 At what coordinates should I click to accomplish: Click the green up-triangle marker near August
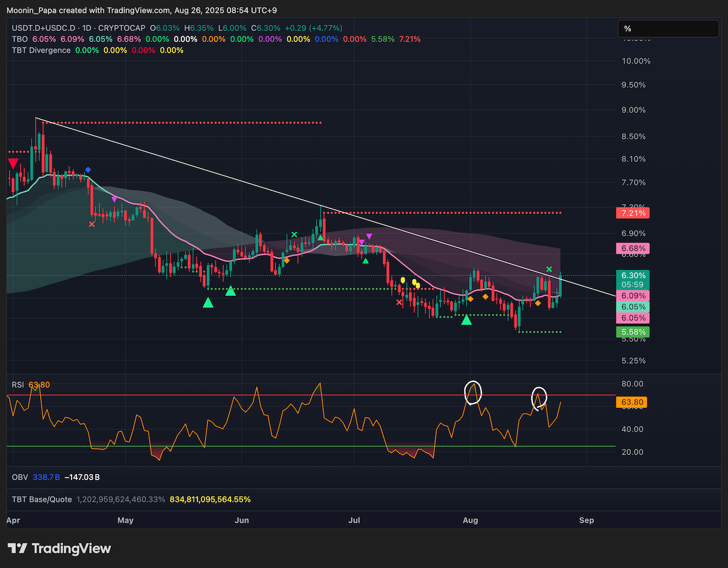click(x=466, y=319)
